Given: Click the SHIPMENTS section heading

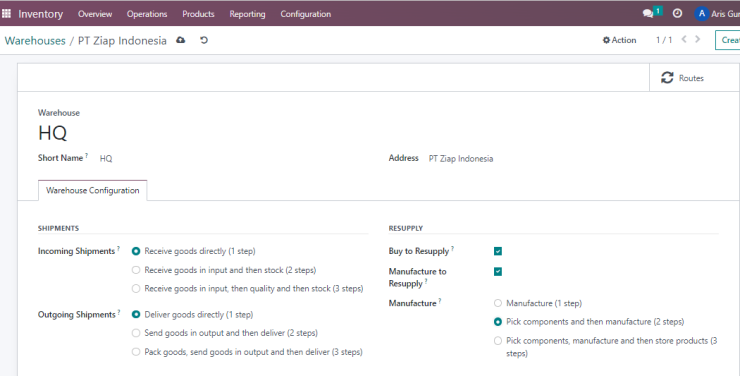Looking at the screenshot, I should (59, 228).
